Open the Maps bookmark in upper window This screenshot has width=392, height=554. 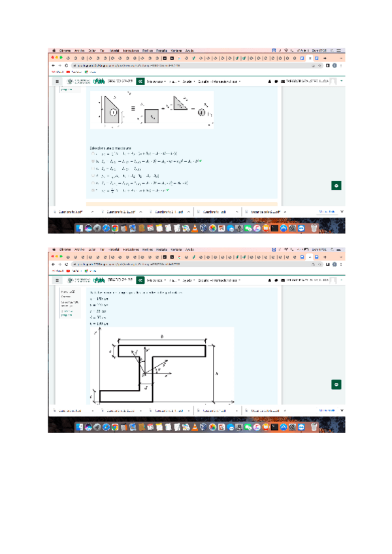click(x=90, y=72)
